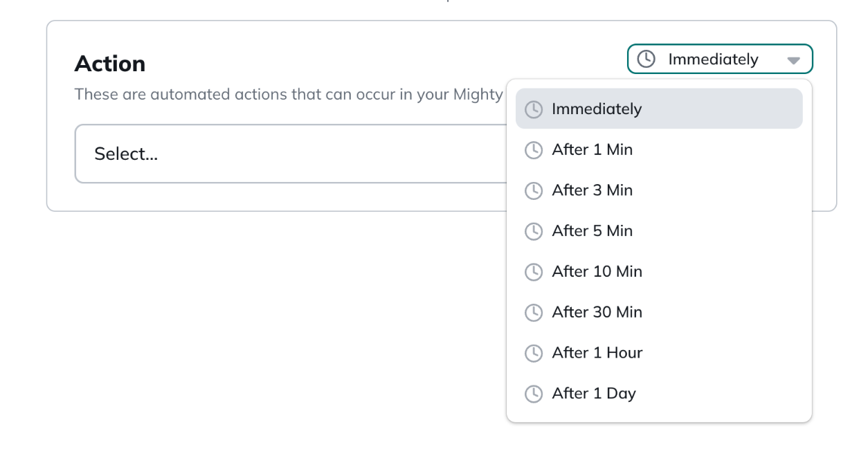Choose the highlighted 'Immediately' option text
This screenshot has height=458, width=868.
click(597, 109)
